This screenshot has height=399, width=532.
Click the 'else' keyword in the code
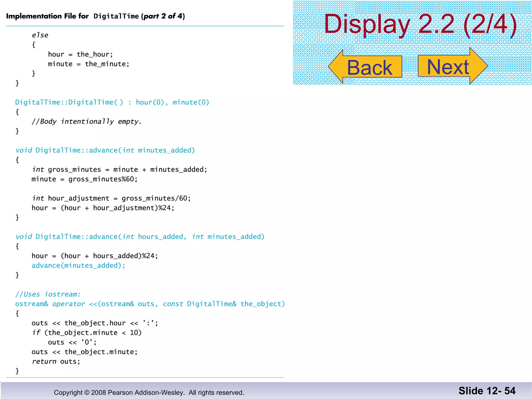(x=40, y=35)
